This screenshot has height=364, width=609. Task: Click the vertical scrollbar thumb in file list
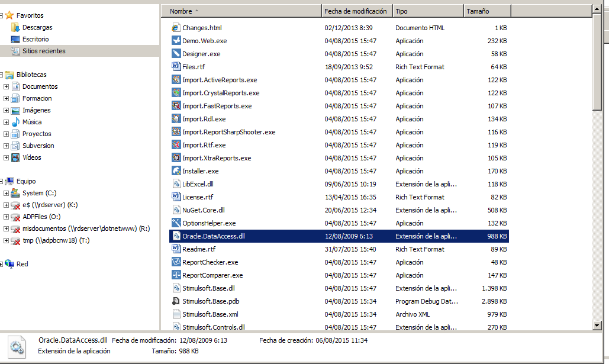point(597,62)
